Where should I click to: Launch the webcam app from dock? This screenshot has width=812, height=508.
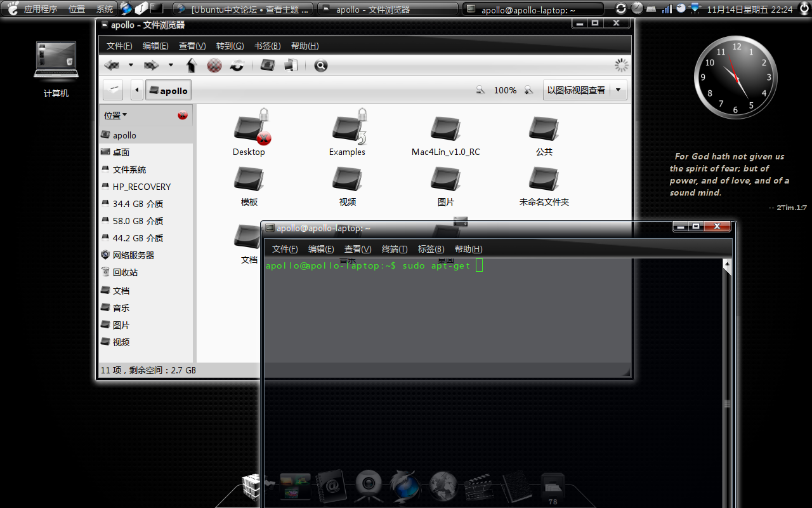pos(367,487)
